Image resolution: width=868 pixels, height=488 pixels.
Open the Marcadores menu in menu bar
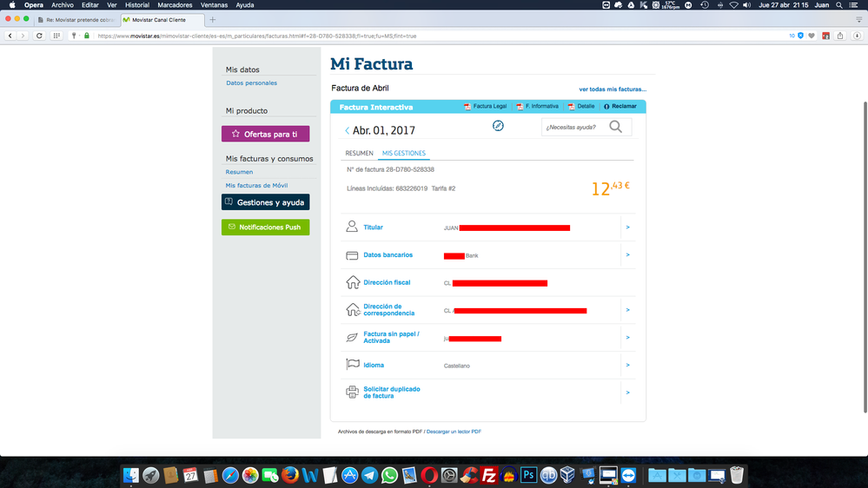pos(175,5)
